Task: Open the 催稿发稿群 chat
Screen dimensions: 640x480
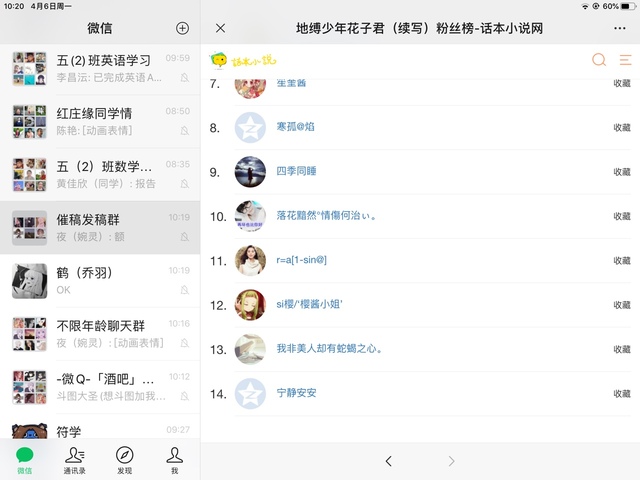Action: click(100, 228)
